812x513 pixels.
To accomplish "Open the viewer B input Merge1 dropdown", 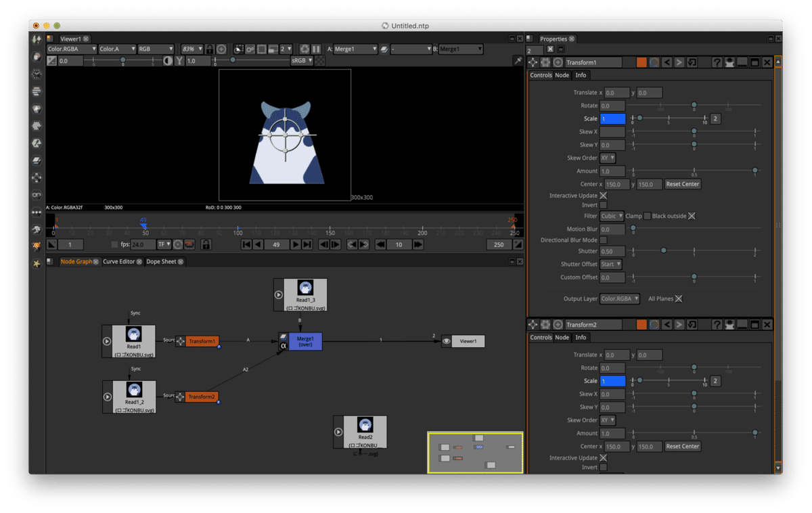I will pos(461,49).
